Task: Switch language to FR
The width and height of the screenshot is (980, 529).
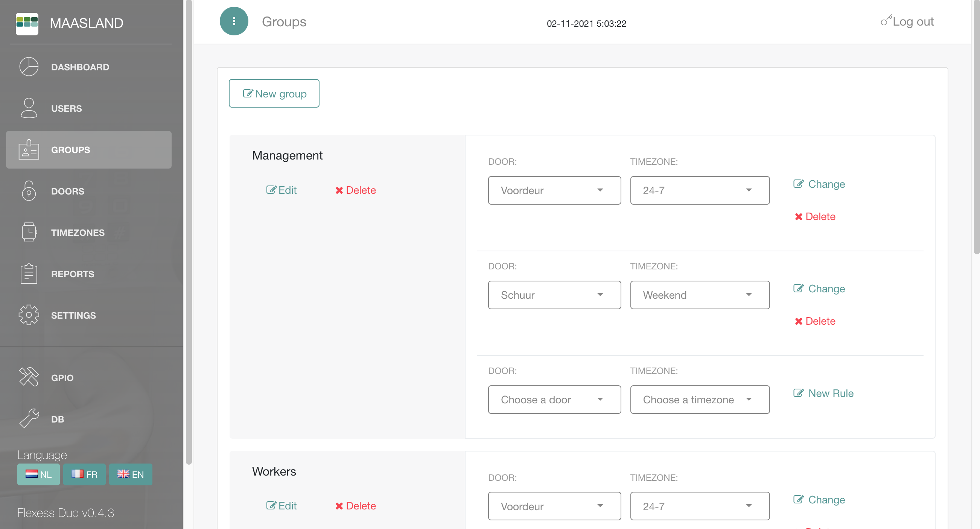Action: click(84, 474)
